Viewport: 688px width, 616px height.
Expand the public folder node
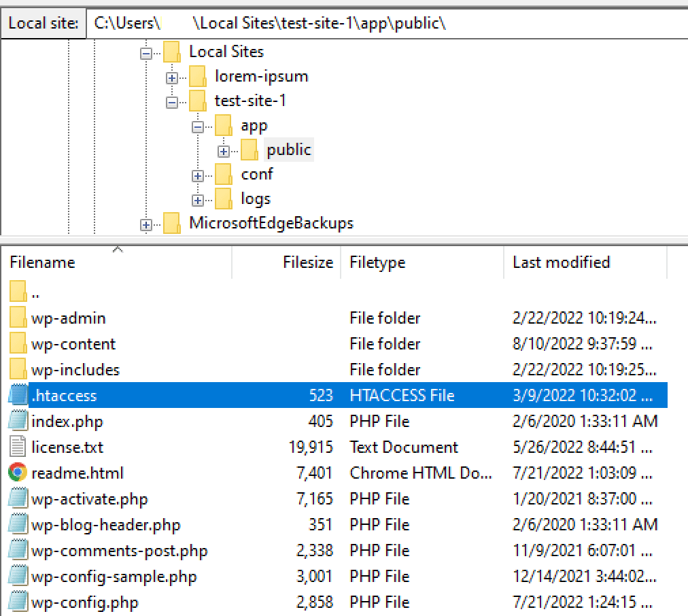(224, 150)
